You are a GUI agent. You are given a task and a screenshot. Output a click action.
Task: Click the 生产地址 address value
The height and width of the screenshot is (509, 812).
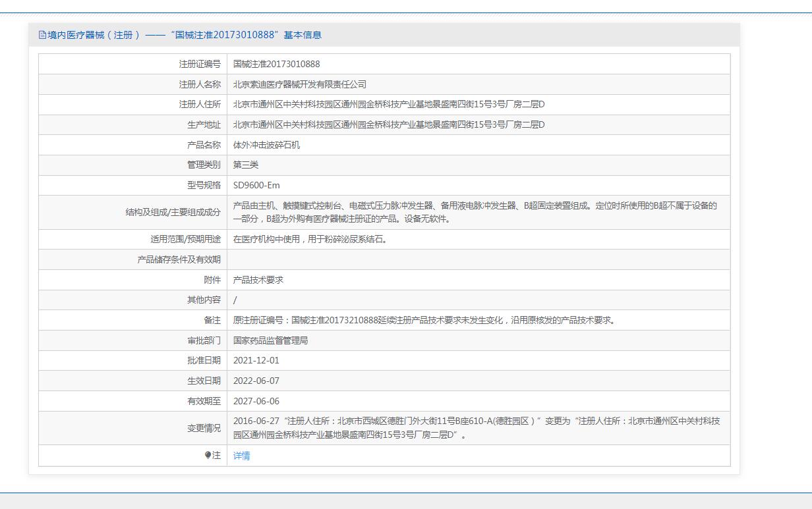pyautogui.click(x=389, y=124)
